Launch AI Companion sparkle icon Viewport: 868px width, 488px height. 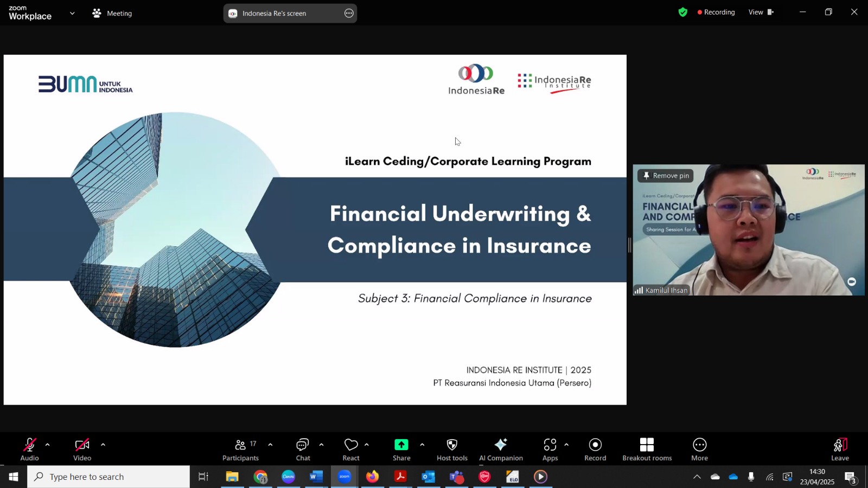point(501,445)
